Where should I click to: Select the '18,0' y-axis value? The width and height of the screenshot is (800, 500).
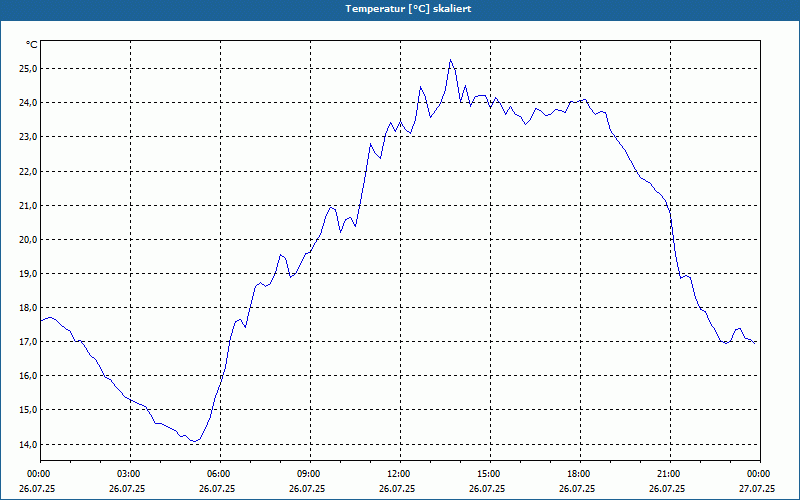click(x=26, y=308)
